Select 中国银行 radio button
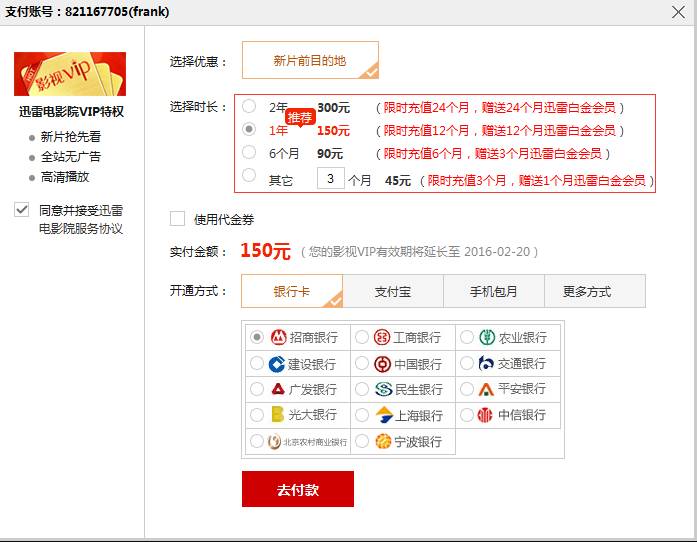697x542 pixels. (362, 363)
